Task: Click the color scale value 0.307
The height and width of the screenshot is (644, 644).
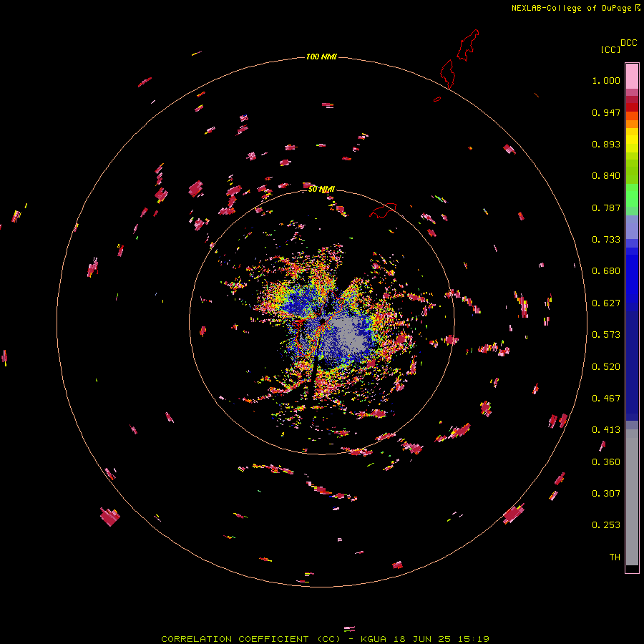Action: click(x=606, y=494)
